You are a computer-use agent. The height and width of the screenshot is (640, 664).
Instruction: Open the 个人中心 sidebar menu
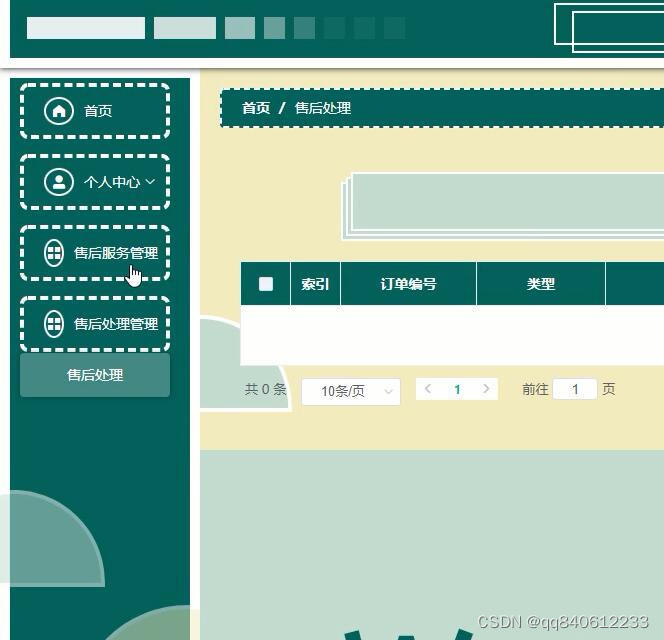click(x=95, y=182)
